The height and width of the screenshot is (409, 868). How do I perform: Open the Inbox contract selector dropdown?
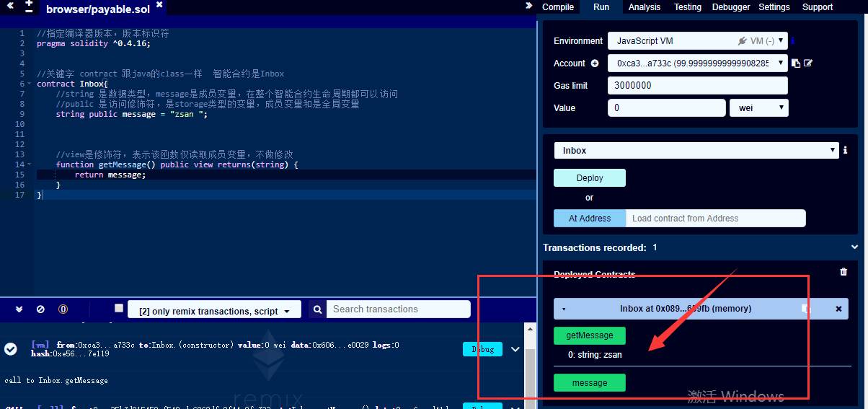click(696, 150)
